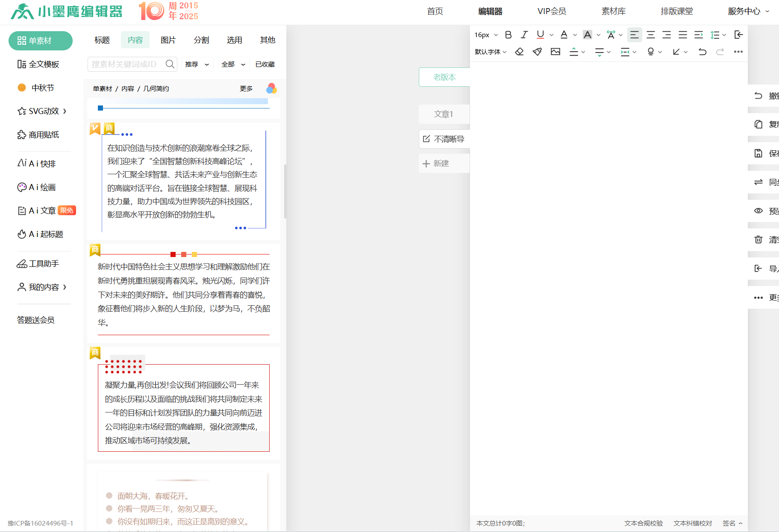Image resolution: width=779 pixels, height=532 pixels.
Task: Center-align text with the align icon
Action: pyautogui.click(x=650, y=35)
